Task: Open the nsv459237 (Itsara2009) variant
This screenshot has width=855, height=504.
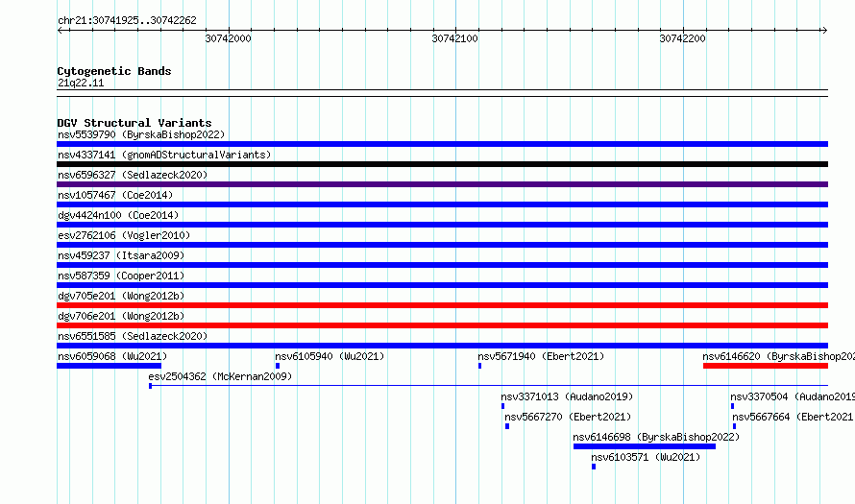Action: (121, 255)
